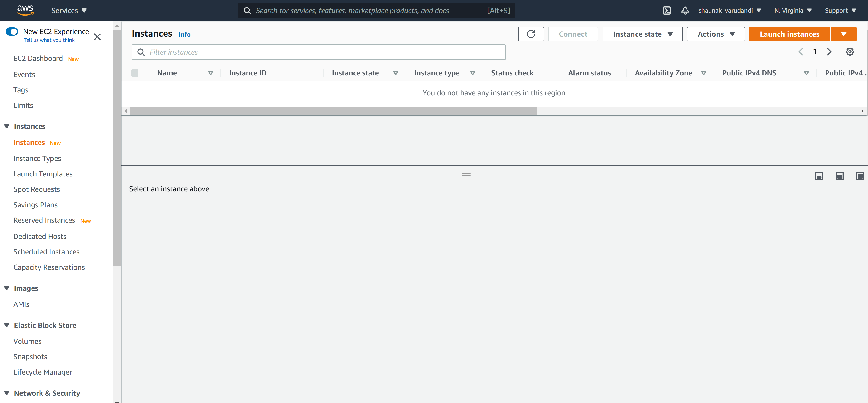Image resolution: width=868 pixels, height=403 pixels.
Task: Click the horizontal table scrollbar
Action: pos(333,111)
